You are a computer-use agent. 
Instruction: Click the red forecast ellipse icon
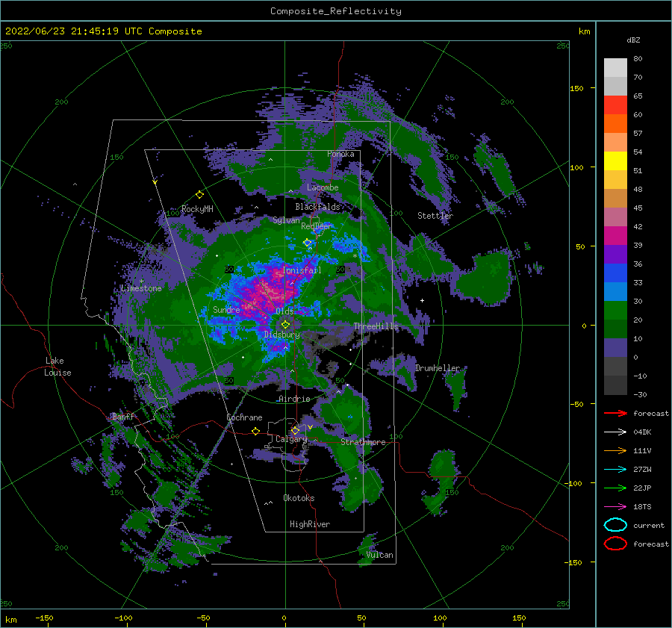615,544
